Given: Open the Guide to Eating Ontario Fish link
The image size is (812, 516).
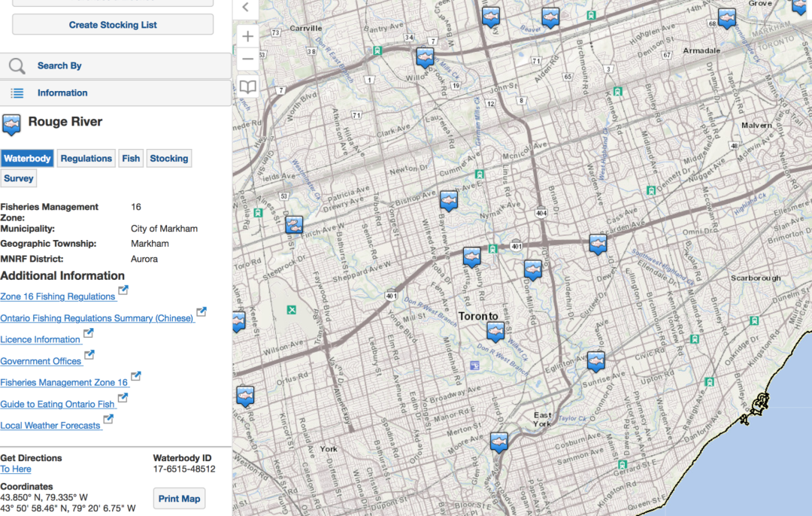Looking at the screenshot, I should point(57,404).
